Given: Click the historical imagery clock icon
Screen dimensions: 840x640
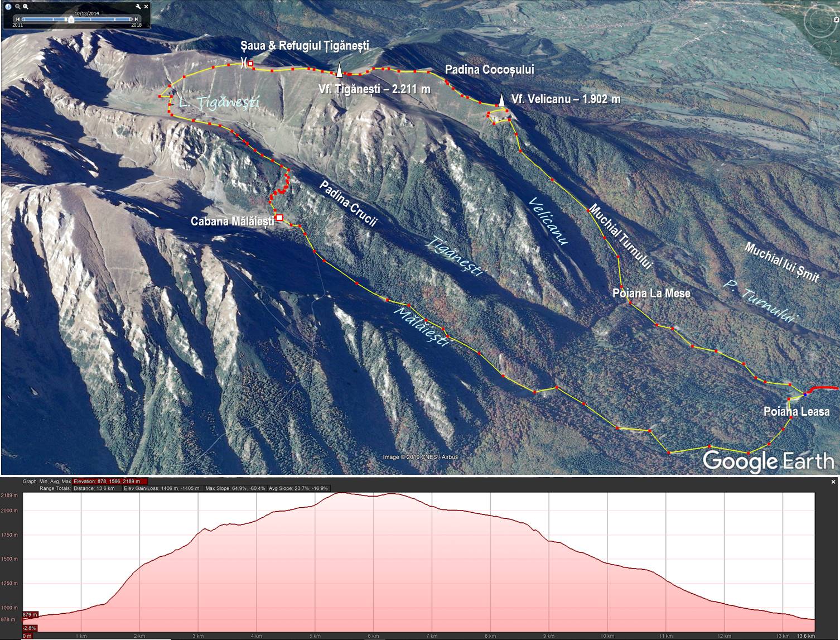Looking at the screenshot, I should (x=8, y=7).
